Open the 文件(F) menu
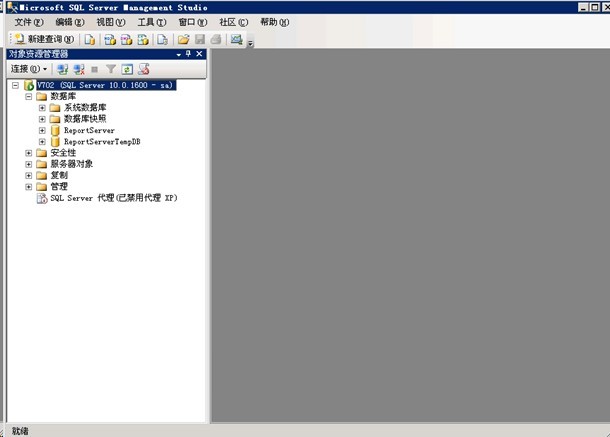The width and height of the screenshot is (610, 437). (x=29, y=22)
